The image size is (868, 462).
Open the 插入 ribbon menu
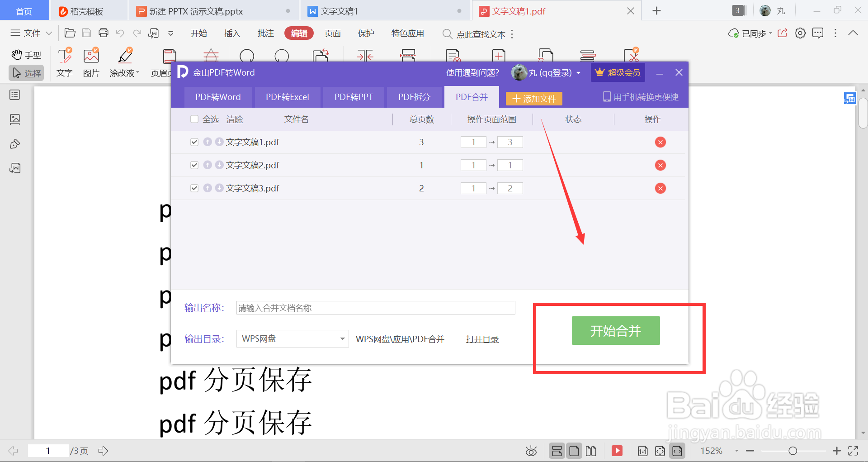click(232, 33)
